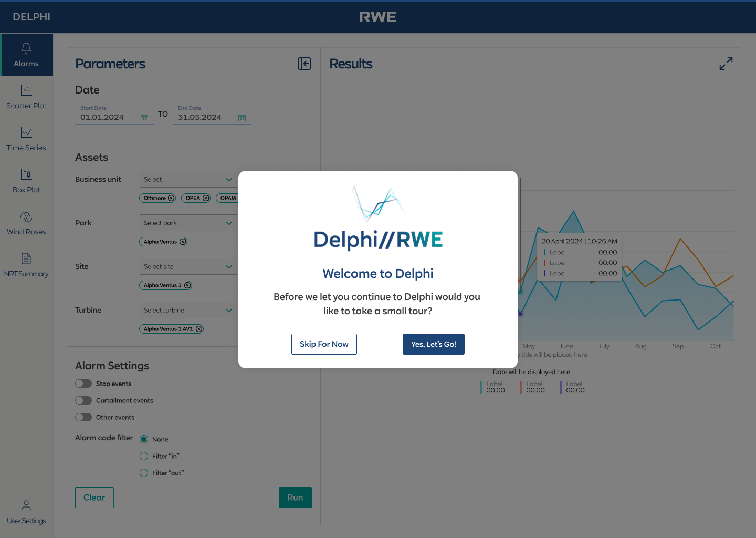Open Scatter Plot icon in sidebar
The width and height of the screenshot is (756, 538).
click(x=26, y=90)
